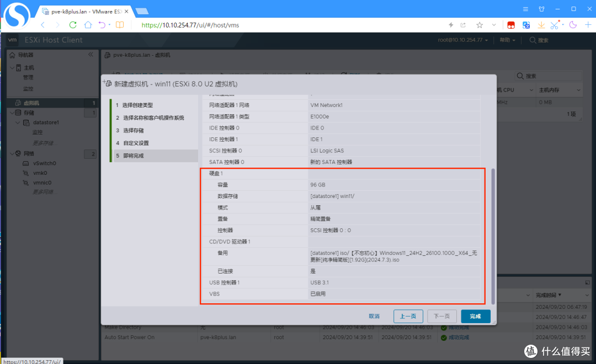The image size is (596, 364).
Task: Click 更多存储 under datastore1
Action: [42, 143]
